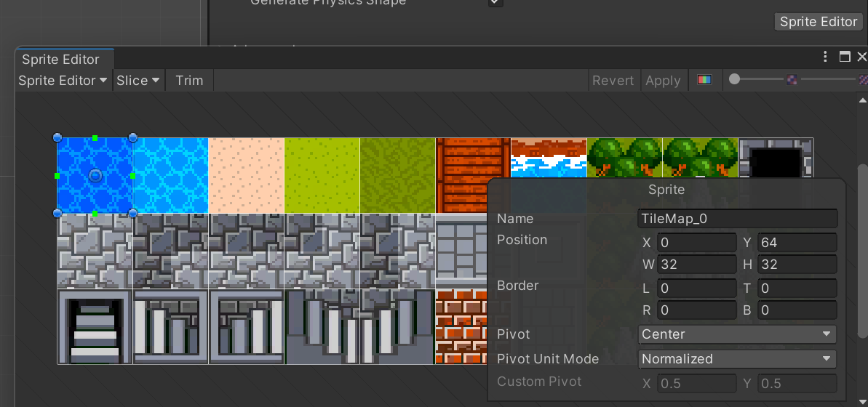Viewport: 868px width, 407px height.
Task: Select the light blue water tile
Action: coord(170,175)
